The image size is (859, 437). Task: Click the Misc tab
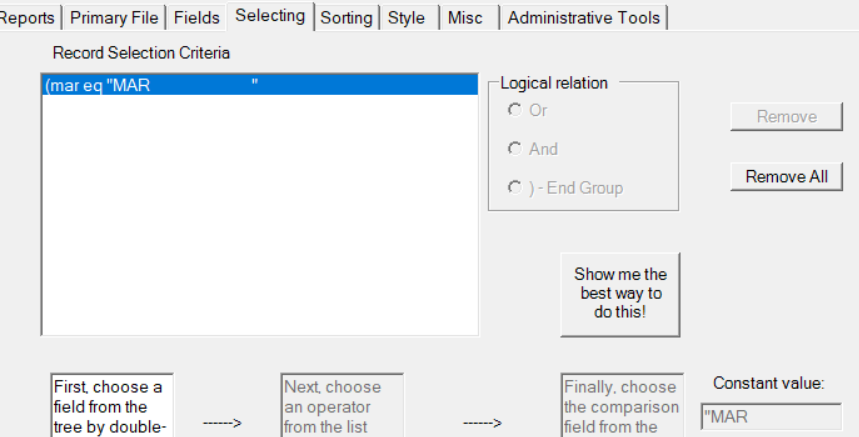(465, 18)
